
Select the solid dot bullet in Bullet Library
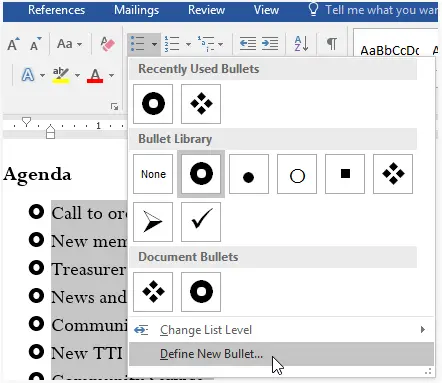(249, 174)
